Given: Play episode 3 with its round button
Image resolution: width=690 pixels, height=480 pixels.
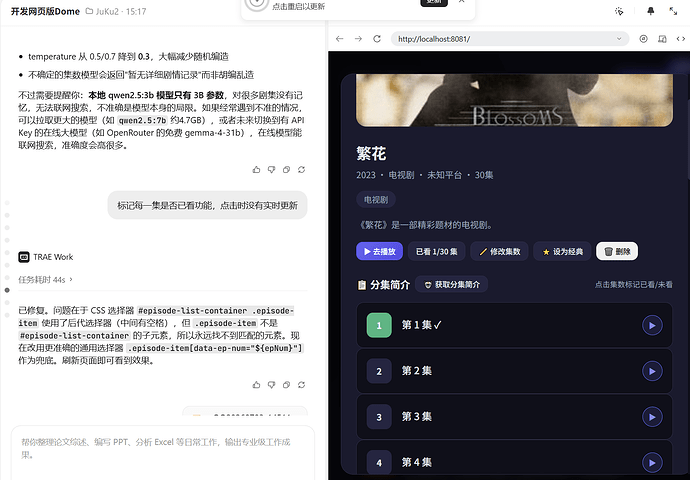Looking at the screenshot, I should 652,417.
